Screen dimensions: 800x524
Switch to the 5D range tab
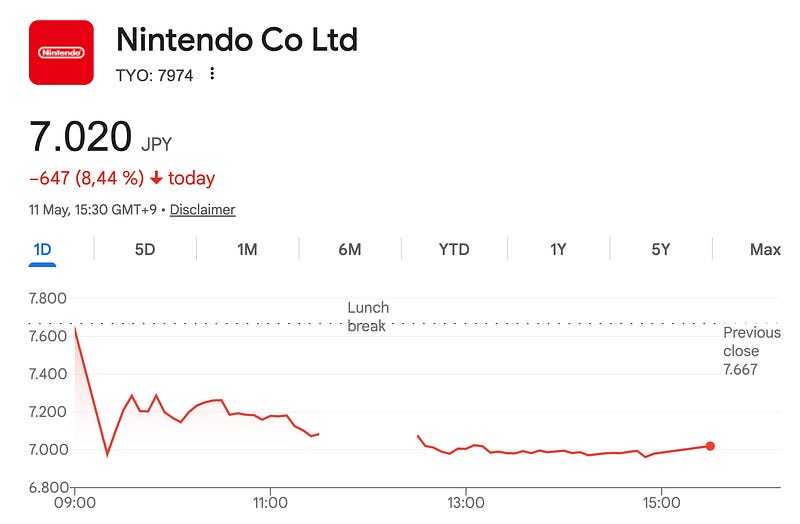coord(145,249)
